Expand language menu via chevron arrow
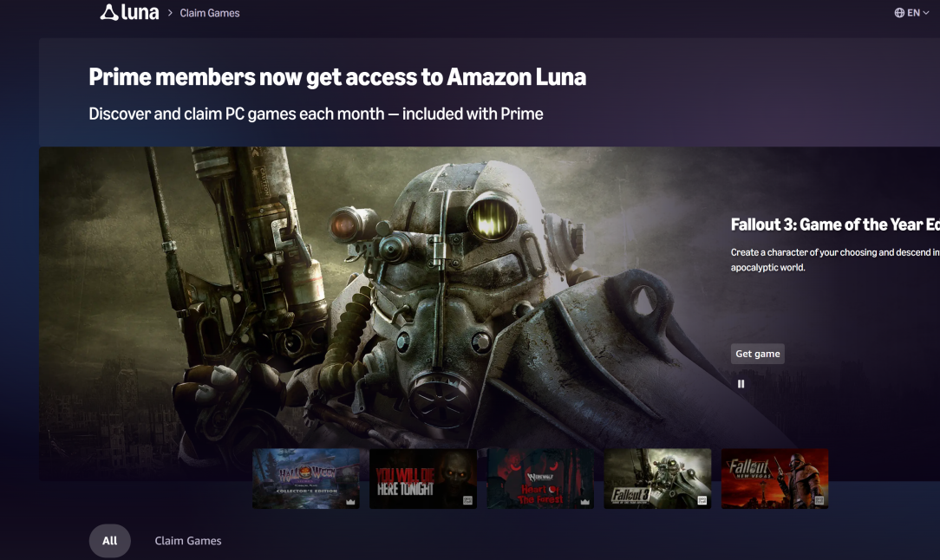This screenshot has width=940, height=560. pyautogui.click(x=925, y=13)
